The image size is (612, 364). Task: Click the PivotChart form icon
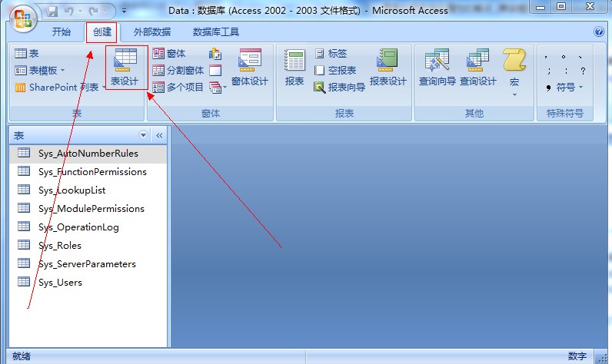(215, 54)
